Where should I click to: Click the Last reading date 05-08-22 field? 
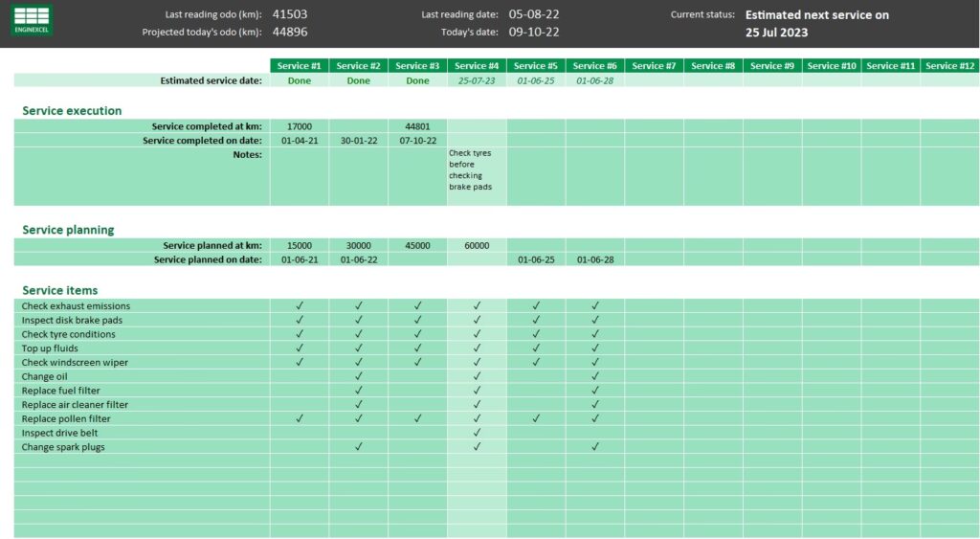pyautogui.click(x=534, y=14)
